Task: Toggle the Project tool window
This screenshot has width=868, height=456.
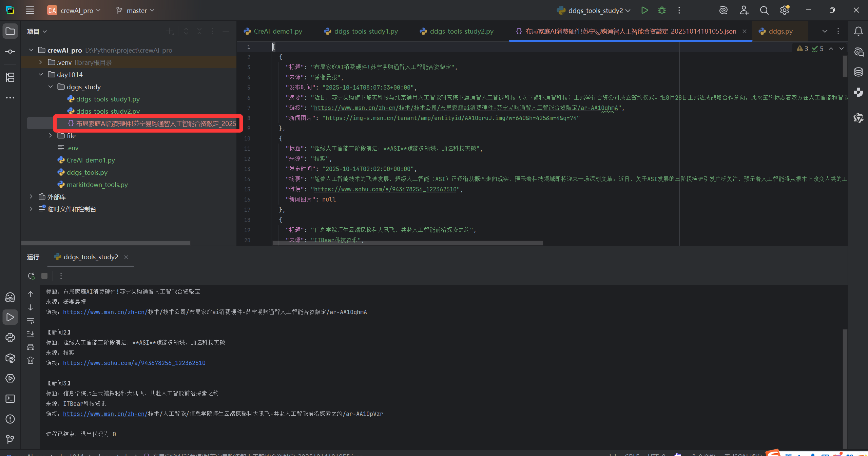Action: pyautogui.click(x=10, y=31)
